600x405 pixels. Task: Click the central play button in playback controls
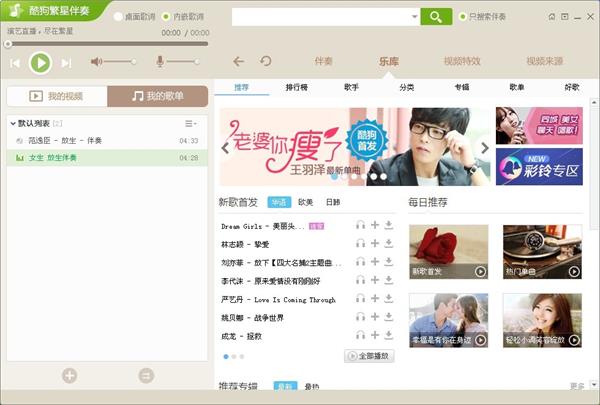[40, 63]
